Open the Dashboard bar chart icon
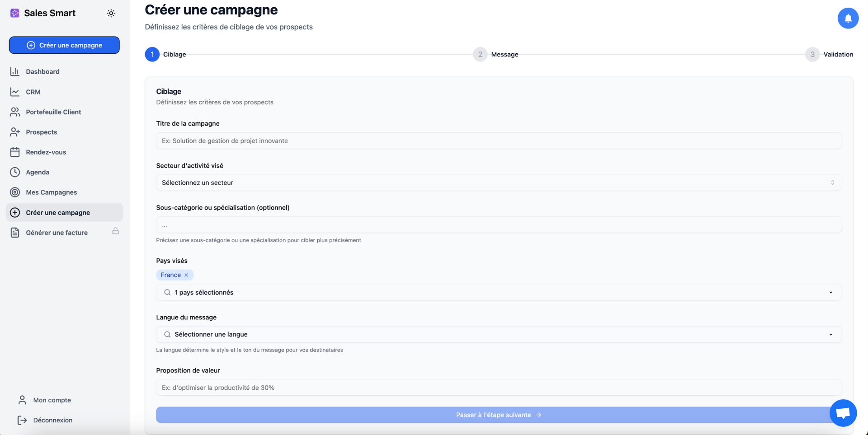The height and width of the screenshot is (435, 868). coord(15,71)
